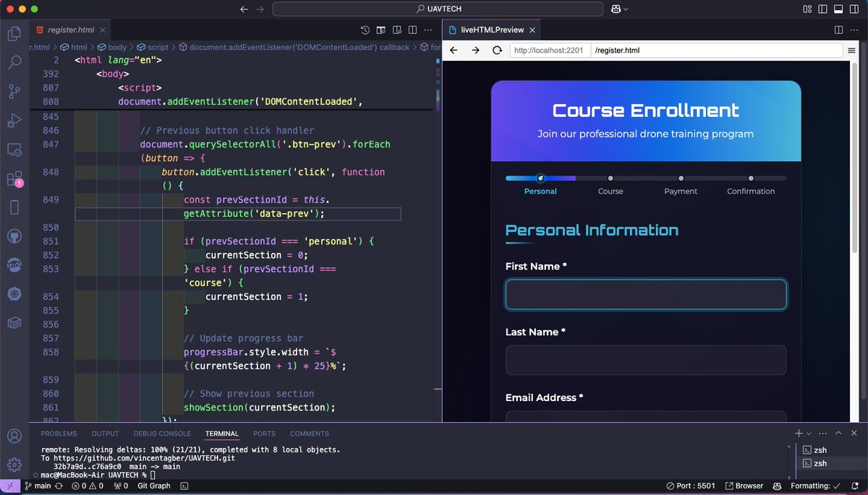Screen dimensions: 868x495
Task: Click the errors and warnings counter
Action: coord(86,486)
